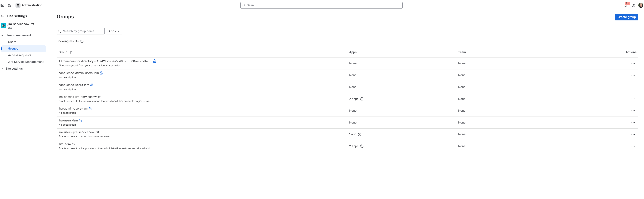Click the Team column header
This screenshot has width=644, height=199.
(x=462, y=52)
